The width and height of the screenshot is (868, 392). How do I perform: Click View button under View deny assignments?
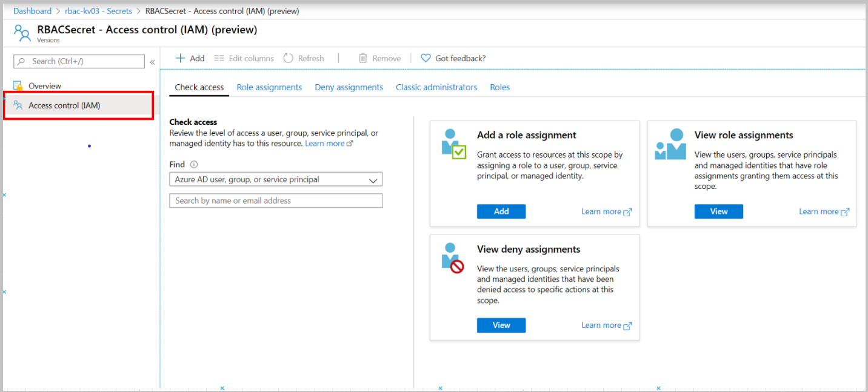pos(501,325)
